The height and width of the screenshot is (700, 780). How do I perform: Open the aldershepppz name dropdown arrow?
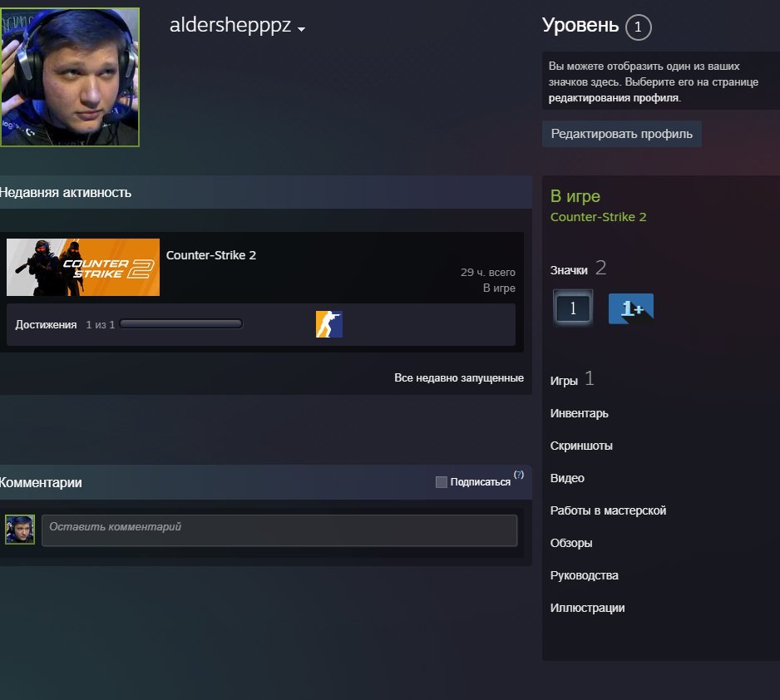(x=301, y=29)
